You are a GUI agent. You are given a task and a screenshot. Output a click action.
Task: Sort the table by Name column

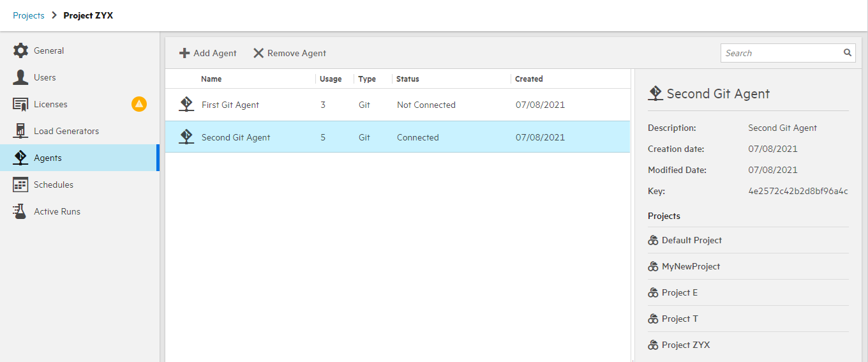click(211, 79)
